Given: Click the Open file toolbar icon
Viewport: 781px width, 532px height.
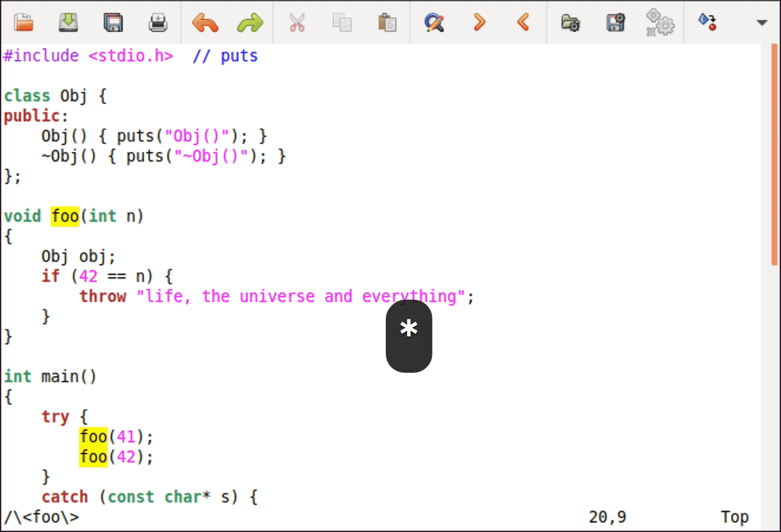Looking at the screenshot, I should 24,22.
